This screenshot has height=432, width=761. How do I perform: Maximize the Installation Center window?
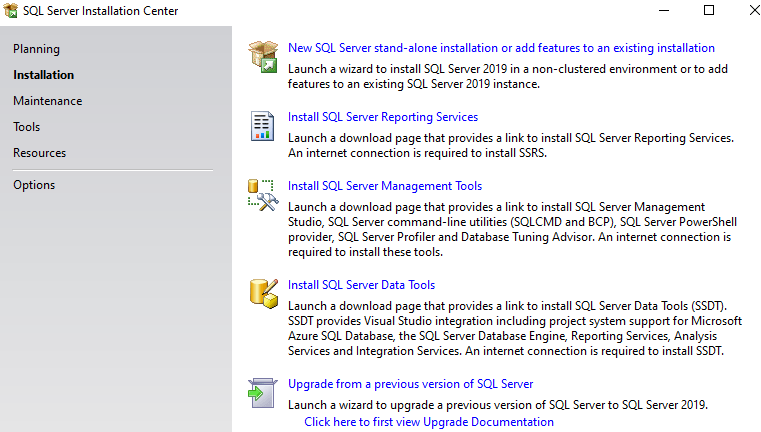tap(709, 10)
